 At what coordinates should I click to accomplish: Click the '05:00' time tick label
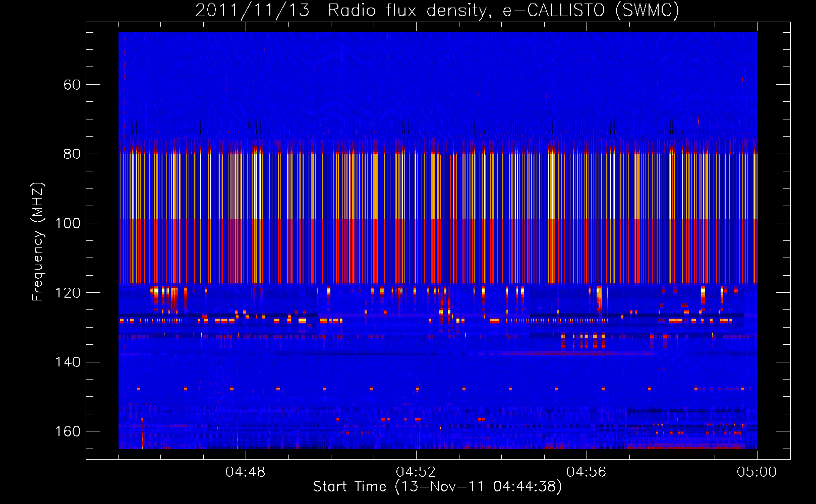(x=757, y=472)
